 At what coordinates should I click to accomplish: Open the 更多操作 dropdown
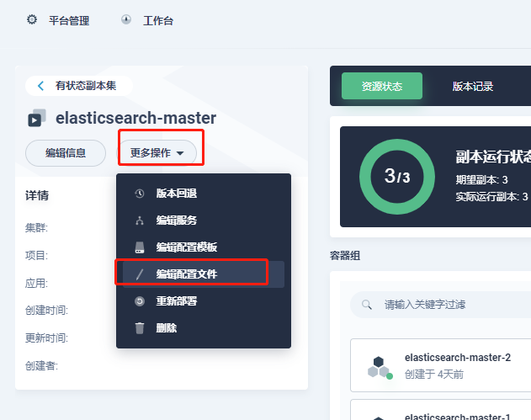coord(157,153)
